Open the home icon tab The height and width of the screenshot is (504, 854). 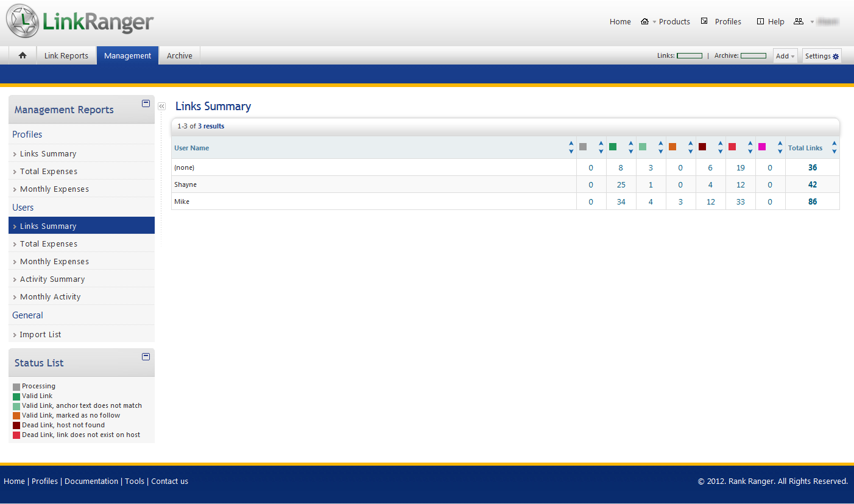23,55
